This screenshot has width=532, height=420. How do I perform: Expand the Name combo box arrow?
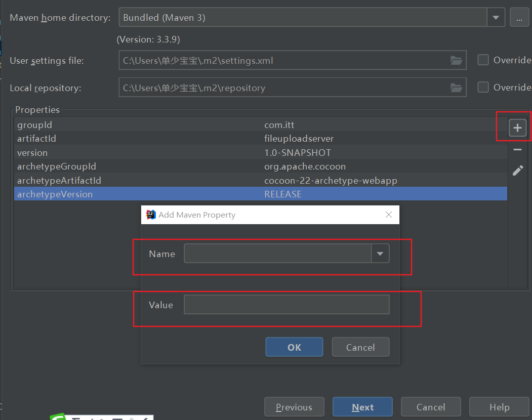point(380,254)
